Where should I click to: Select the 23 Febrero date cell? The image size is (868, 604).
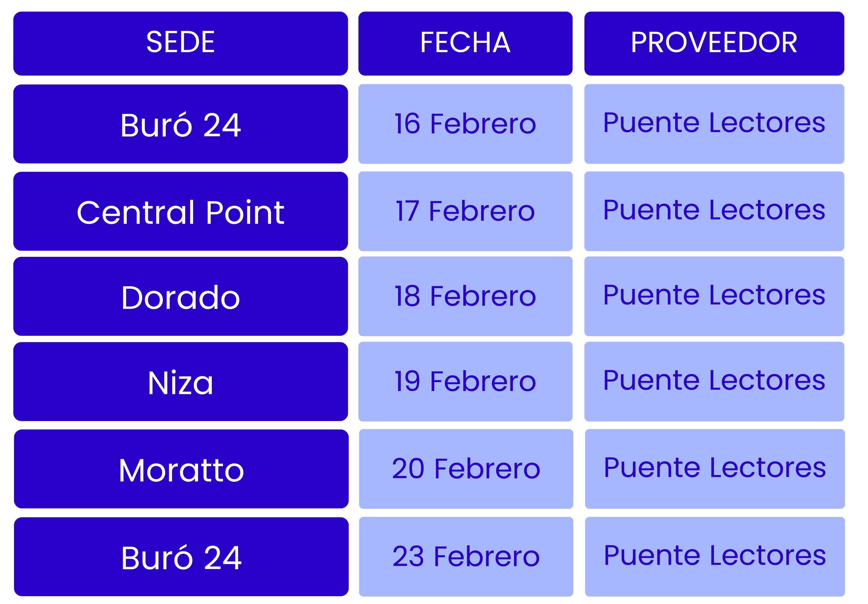(466, 557)
